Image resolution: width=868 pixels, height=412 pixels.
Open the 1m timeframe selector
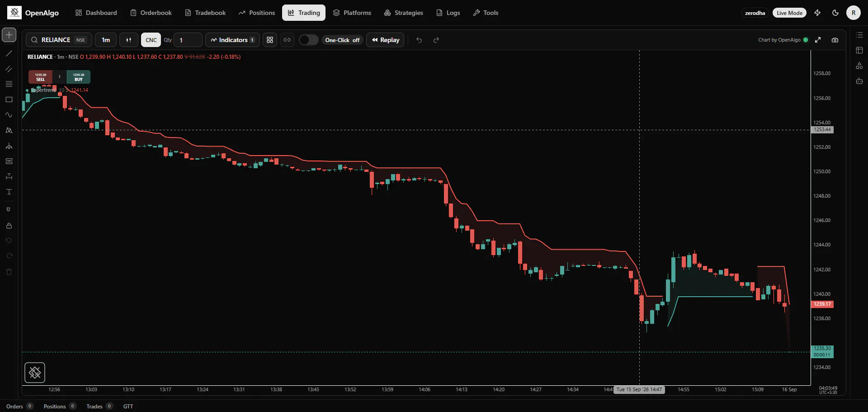pyautogui.click(x=106, y=40)
